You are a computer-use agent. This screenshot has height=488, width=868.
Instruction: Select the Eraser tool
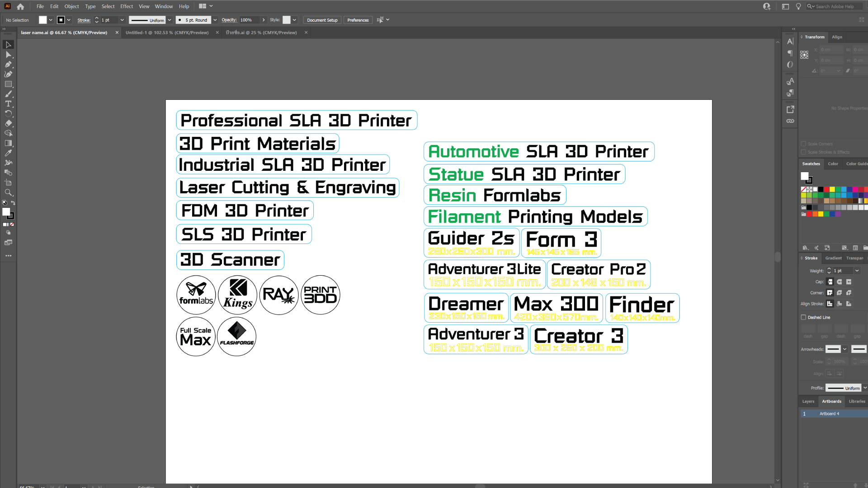[8, 123]
